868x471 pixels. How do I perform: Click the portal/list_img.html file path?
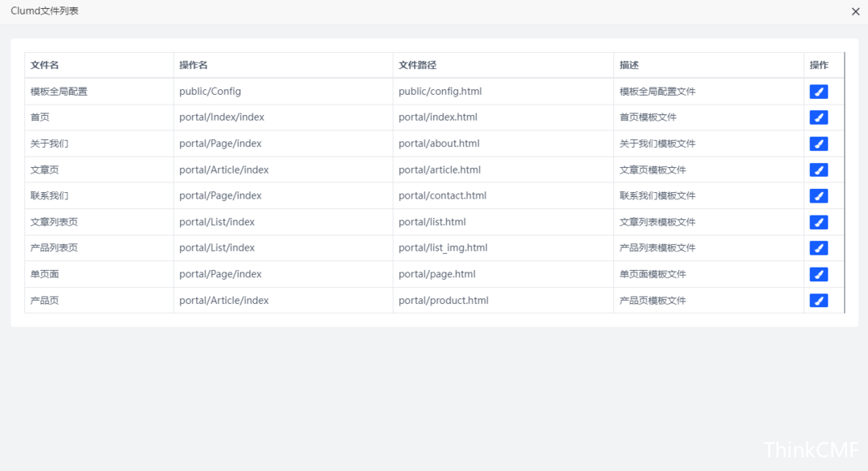(443, 248)
